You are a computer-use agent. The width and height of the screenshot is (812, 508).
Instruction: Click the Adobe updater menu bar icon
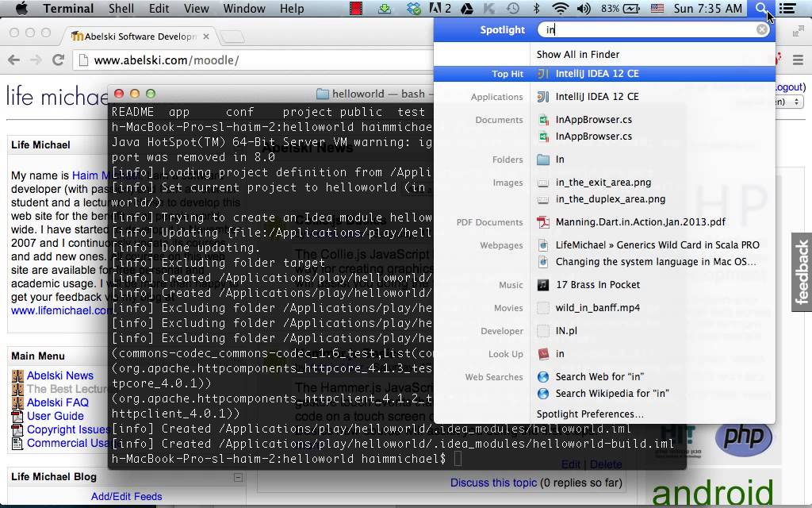point(440,8)
